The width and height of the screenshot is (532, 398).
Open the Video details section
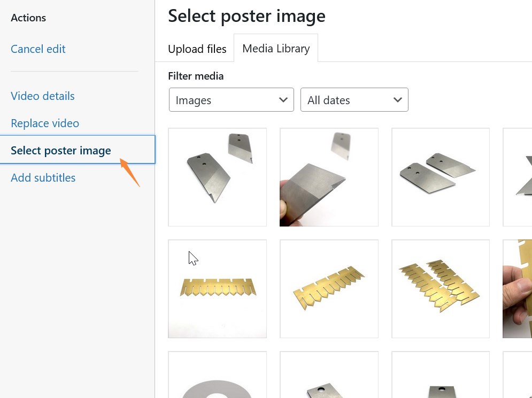pos(43,96)
